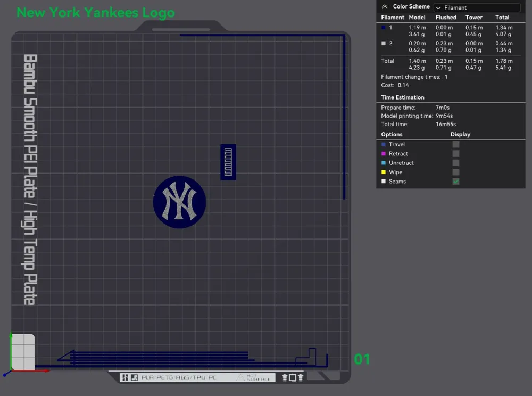This screenshot has height=396, width=532.
Task: Click the Display heading
Action: [460, 134]
